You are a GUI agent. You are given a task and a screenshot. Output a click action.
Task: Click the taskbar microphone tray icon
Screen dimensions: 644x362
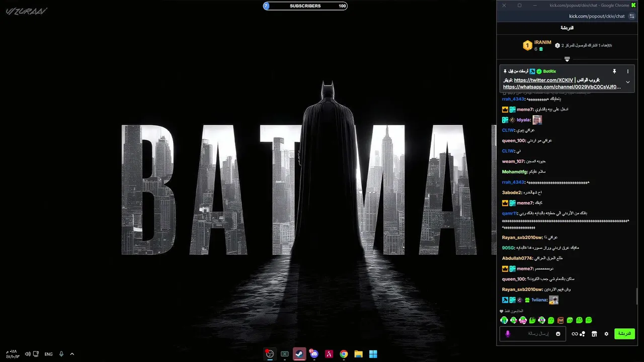pos(61,354)
